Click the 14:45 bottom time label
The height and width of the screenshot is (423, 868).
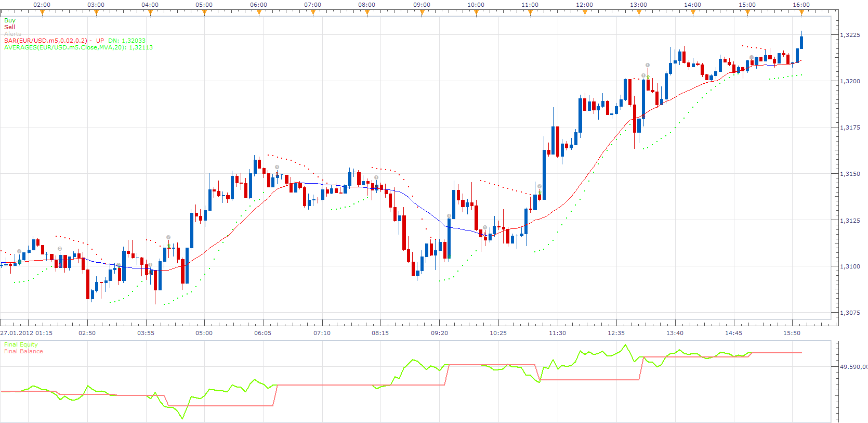click(733, 333)
